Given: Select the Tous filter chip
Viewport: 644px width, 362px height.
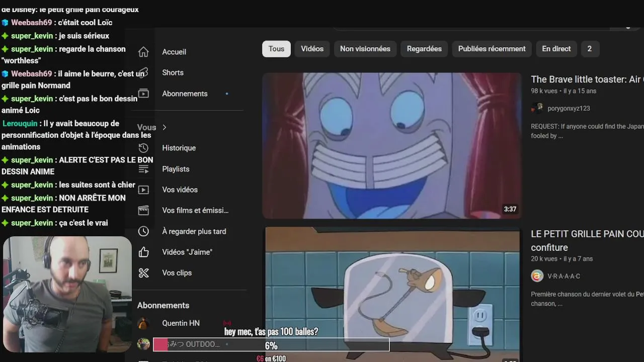Looking at the screenshot, I should 276,49.
